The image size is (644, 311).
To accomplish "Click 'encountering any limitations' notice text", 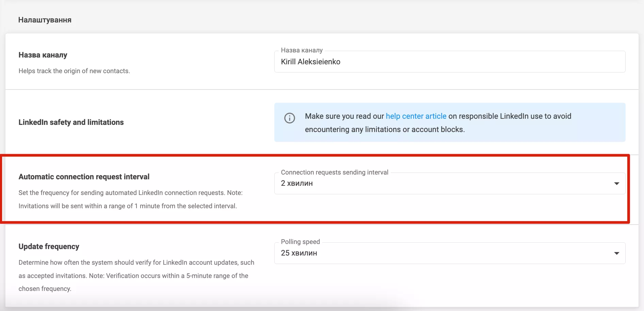I will tap(385, 129).
